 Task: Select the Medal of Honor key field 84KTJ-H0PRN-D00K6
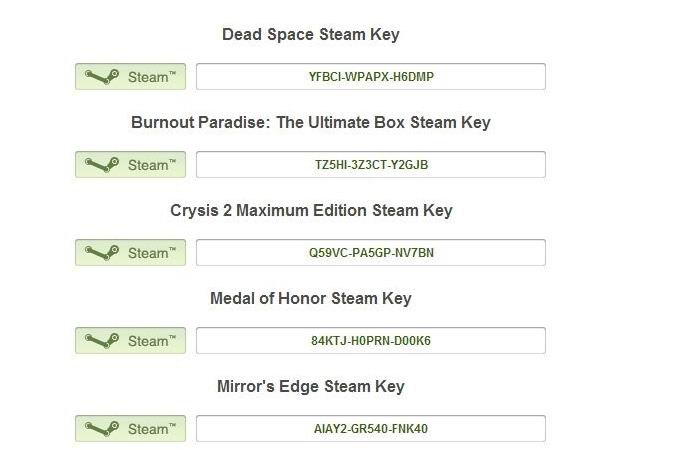click(370, 341)
